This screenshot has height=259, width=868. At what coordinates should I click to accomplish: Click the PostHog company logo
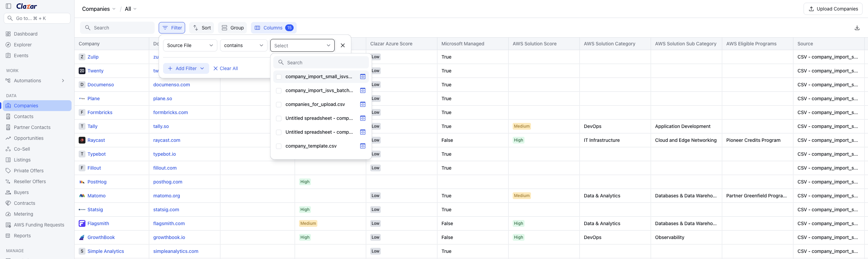(x=82, y=182)
